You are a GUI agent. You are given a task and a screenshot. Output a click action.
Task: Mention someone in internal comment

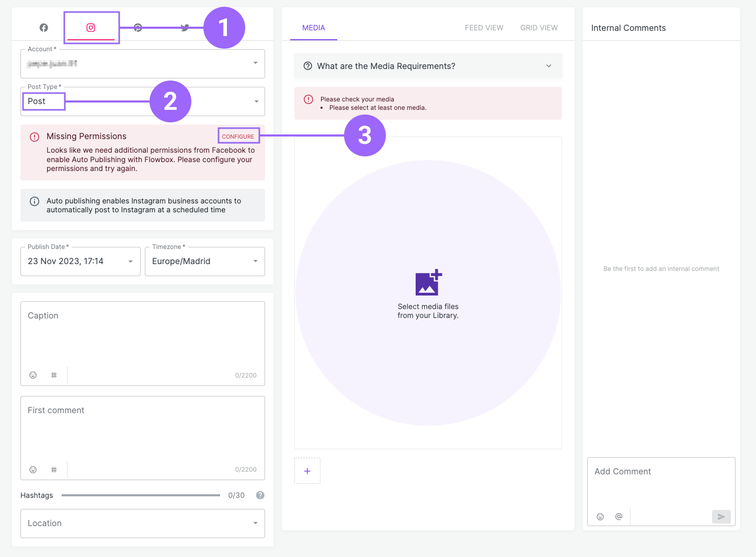619,517
